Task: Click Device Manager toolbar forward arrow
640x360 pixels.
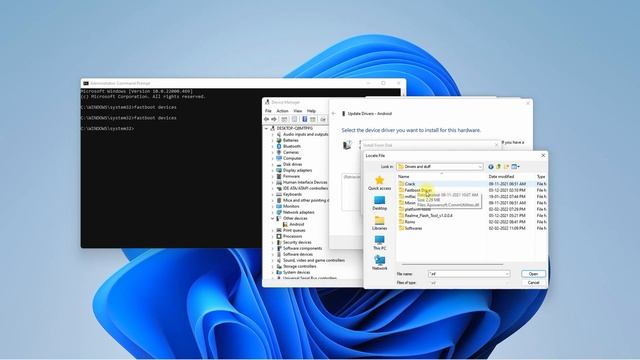Action: 274,119
